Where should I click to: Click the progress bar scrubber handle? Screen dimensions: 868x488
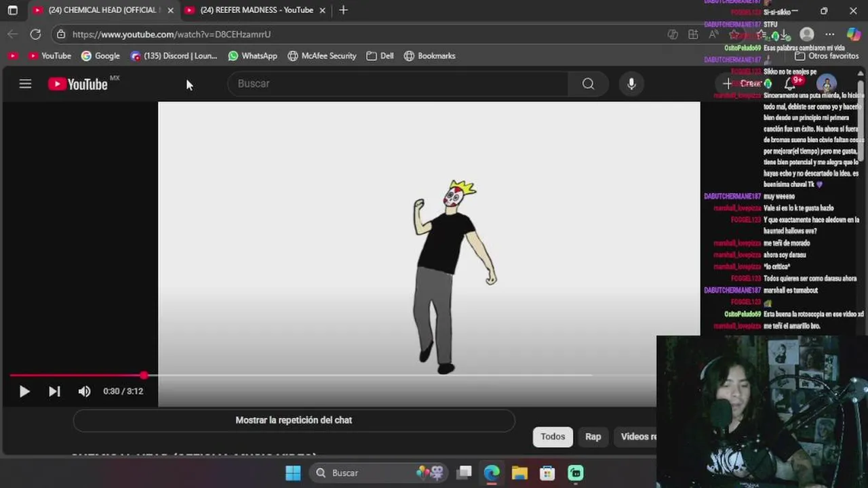click(x=144, y=375)
